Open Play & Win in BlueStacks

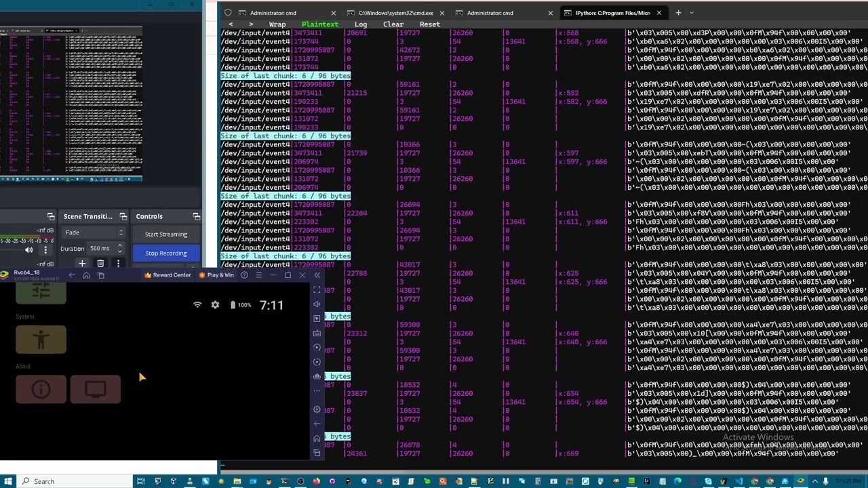[216, 275]
